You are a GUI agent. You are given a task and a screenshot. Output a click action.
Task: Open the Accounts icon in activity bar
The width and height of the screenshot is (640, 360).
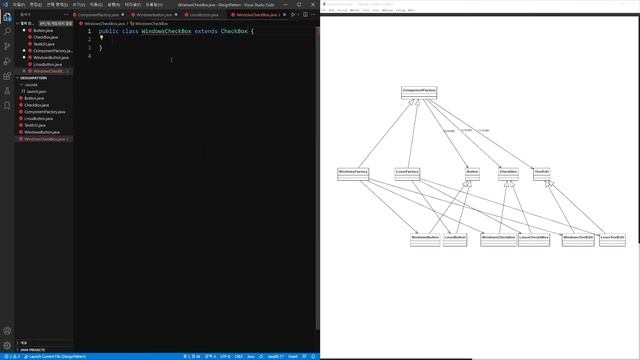(x=7, y=331)
